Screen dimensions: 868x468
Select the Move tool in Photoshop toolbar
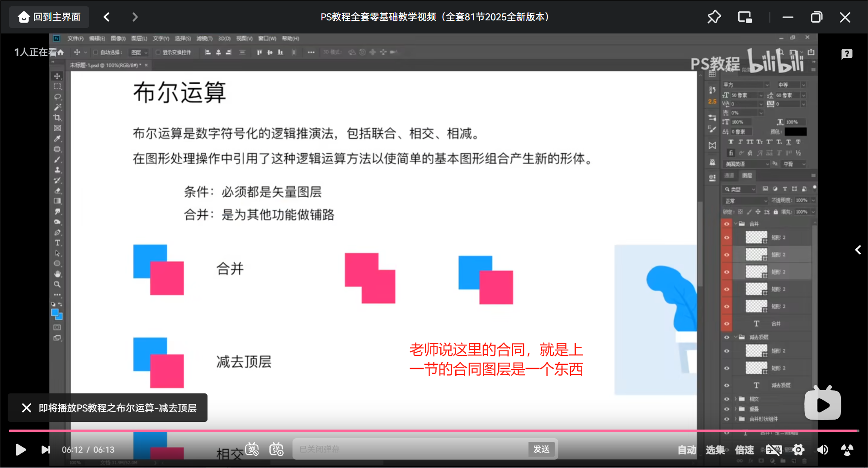[57, 76]
